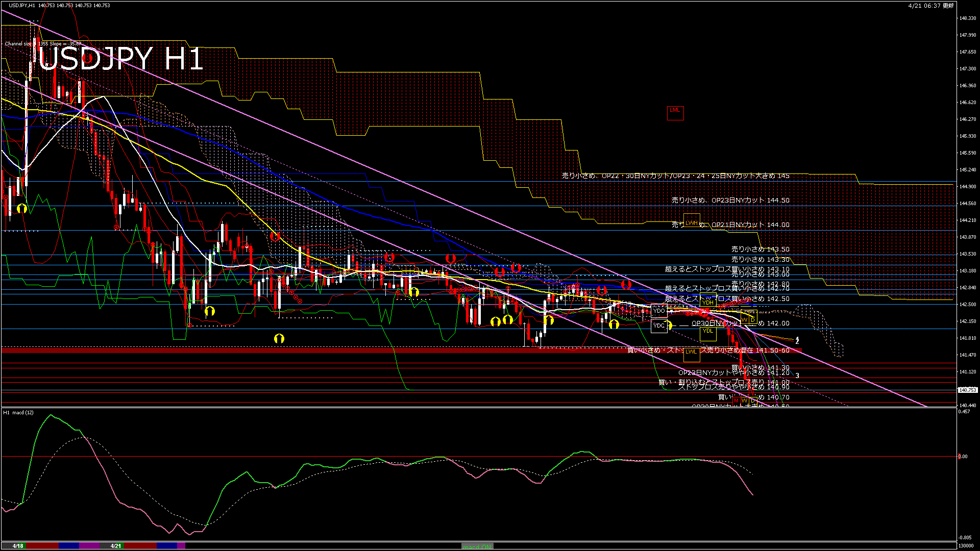Click the red down-arrow signal near 146.960
The image size is (980, 551).
[88, 58]
